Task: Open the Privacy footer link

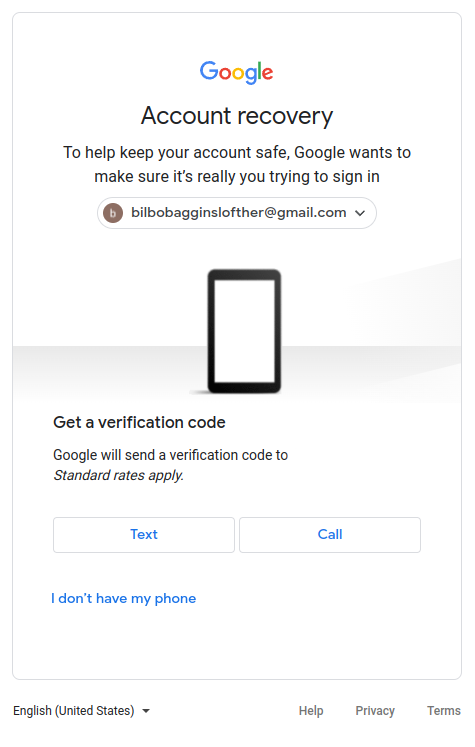Action: coord(375,710)
